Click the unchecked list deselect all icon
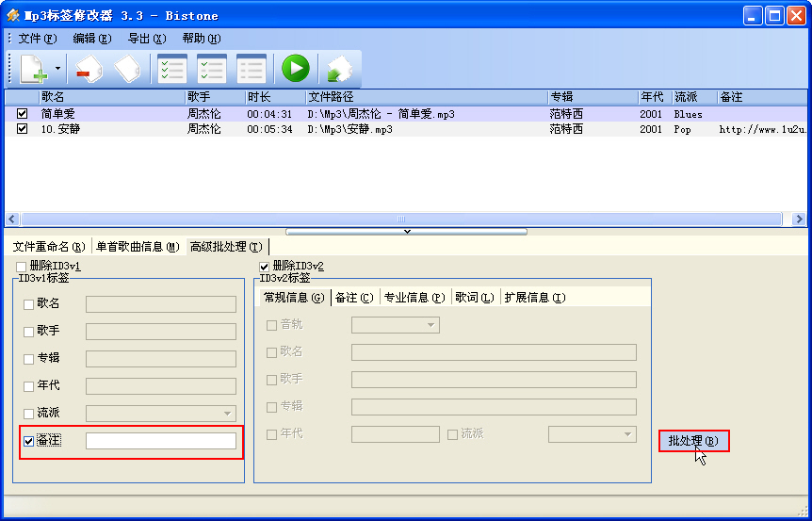This screenshot has width=812, height=521. click(252, 69)
